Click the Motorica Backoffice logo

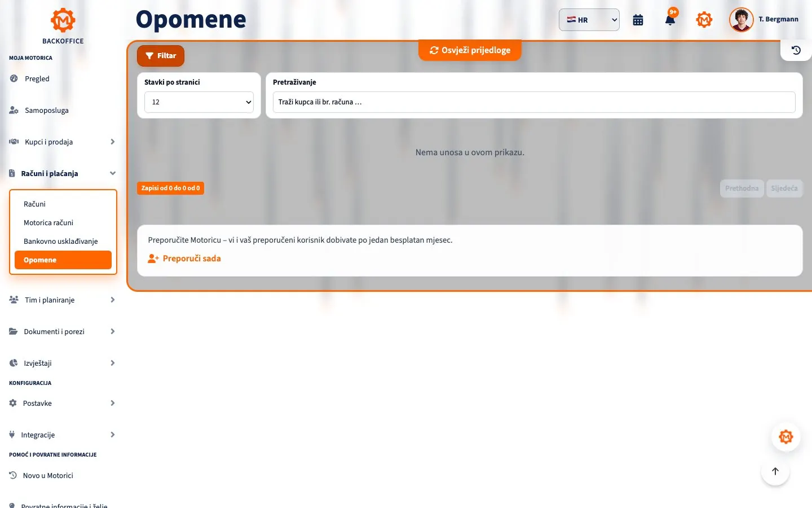pyautogui.click(x=63, y=26)
